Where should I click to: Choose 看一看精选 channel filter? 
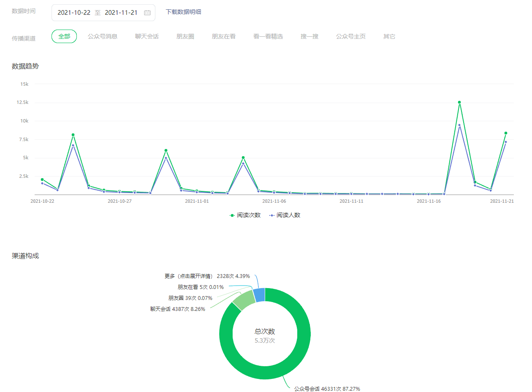coord(268,36)
